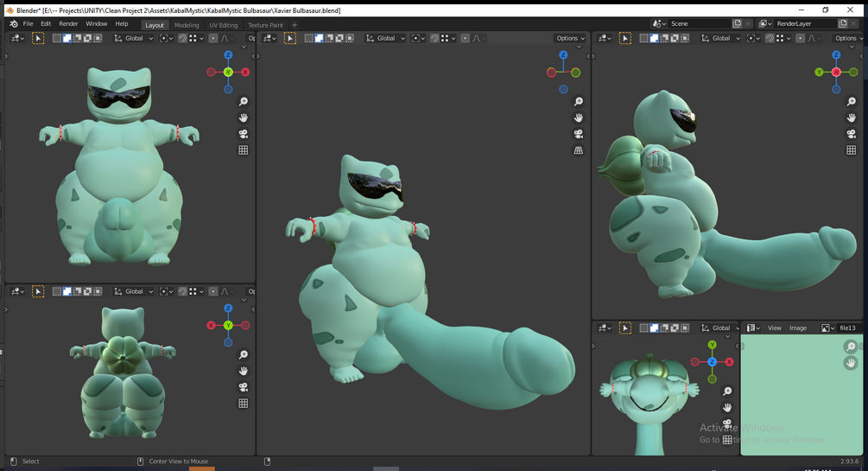This screenshot has height=471, width=868.
Task: Zoom icon in the top-right viewport
Action: [x=852, y=101]
